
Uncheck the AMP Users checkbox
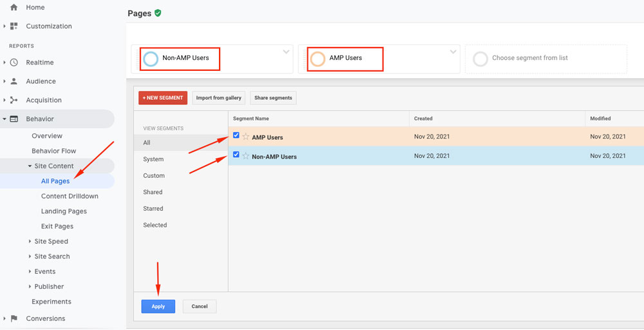click(x=236, y=135)
